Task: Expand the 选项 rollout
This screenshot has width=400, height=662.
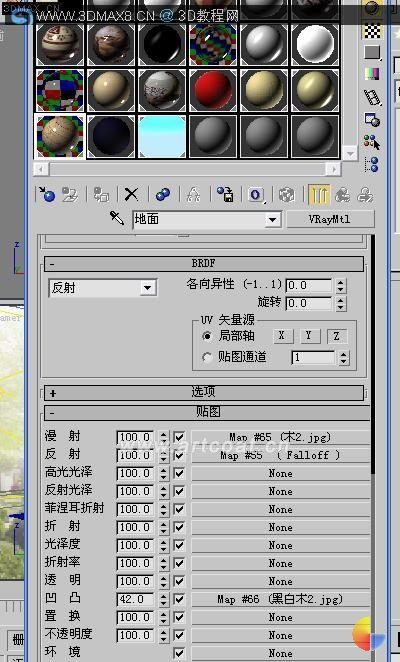Action: pos(204,393)
